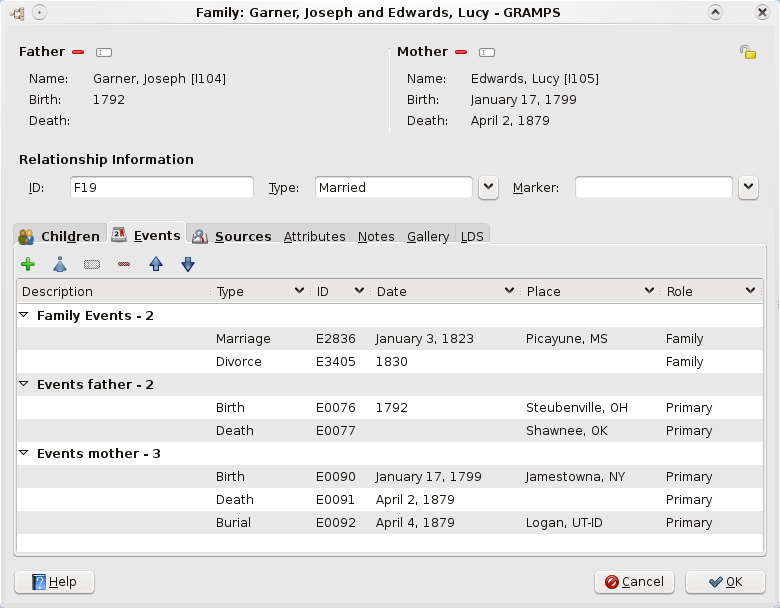Click the place Jamestowna, NY

click(x=575, y=477)
